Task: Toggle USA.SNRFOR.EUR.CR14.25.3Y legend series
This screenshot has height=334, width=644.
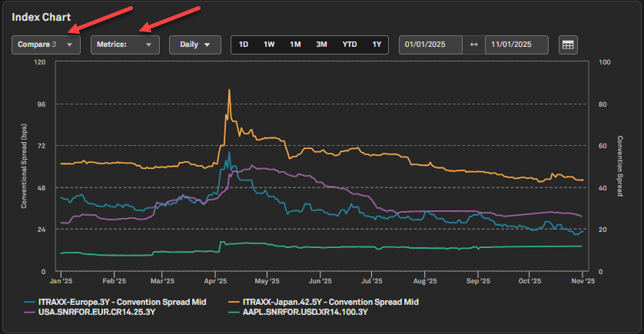Action: coord(90,313)
